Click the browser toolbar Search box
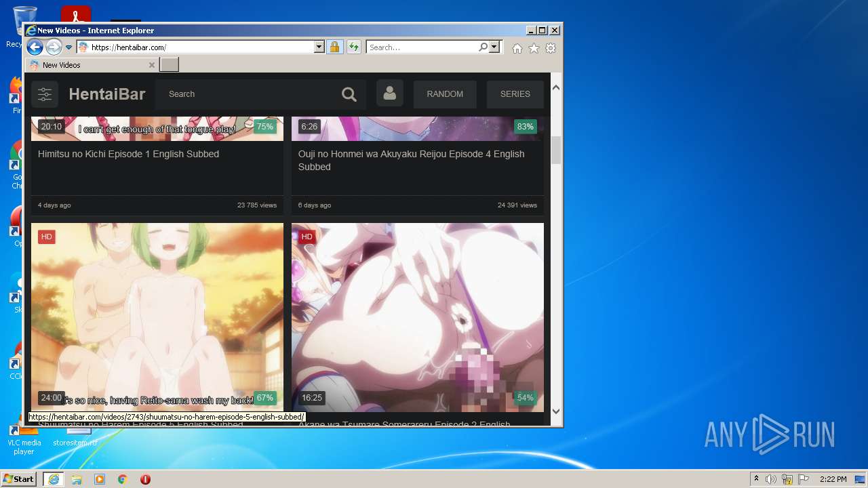The height and width of the screenshot is (488, 868). pos(422,47)
